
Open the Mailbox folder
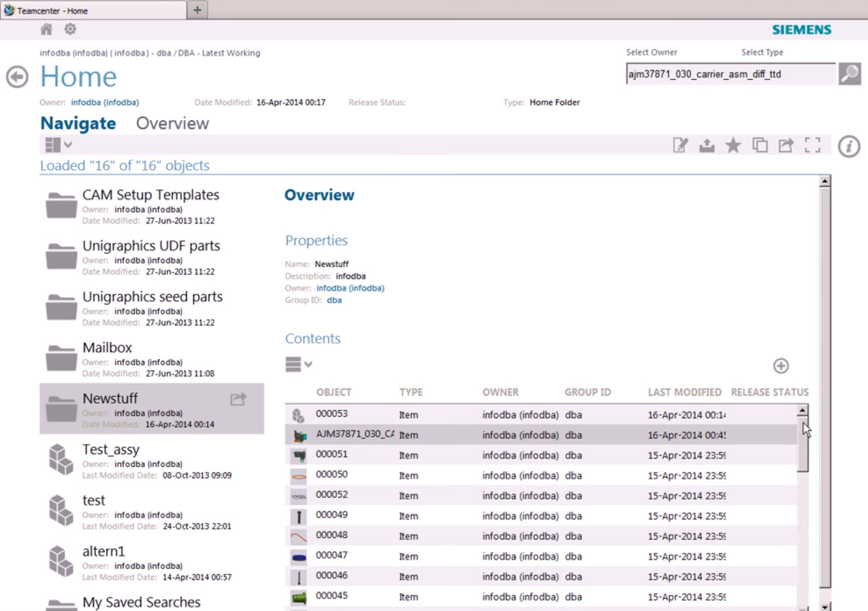(x=107, y=347)
